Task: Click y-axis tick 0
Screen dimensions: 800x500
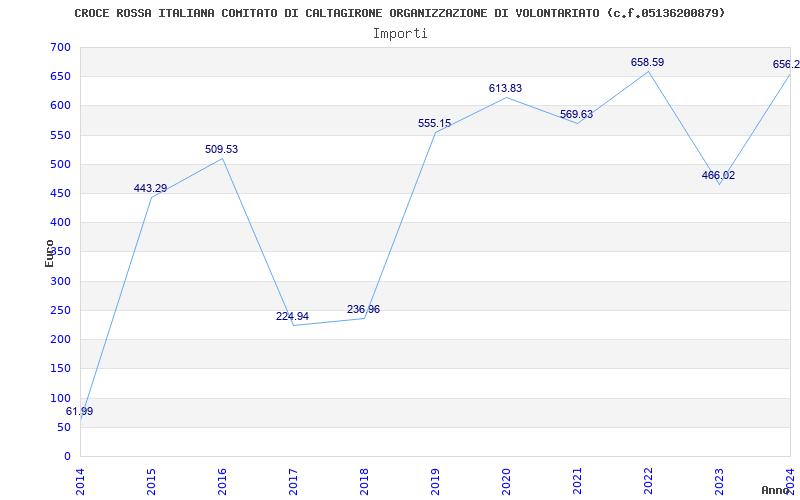Action: pyautogui.click(x=67, y=456)
